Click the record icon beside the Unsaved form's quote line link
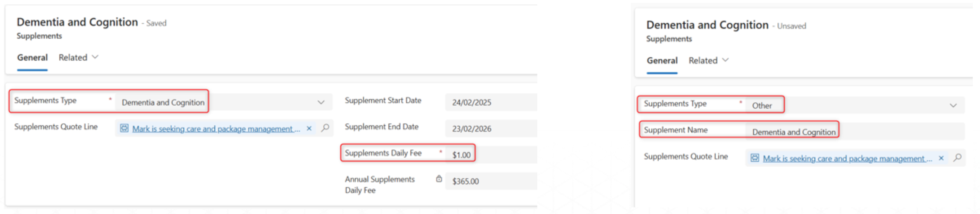Image resolution: width=980 pixels, height=214 pixels. pos(754,158)
